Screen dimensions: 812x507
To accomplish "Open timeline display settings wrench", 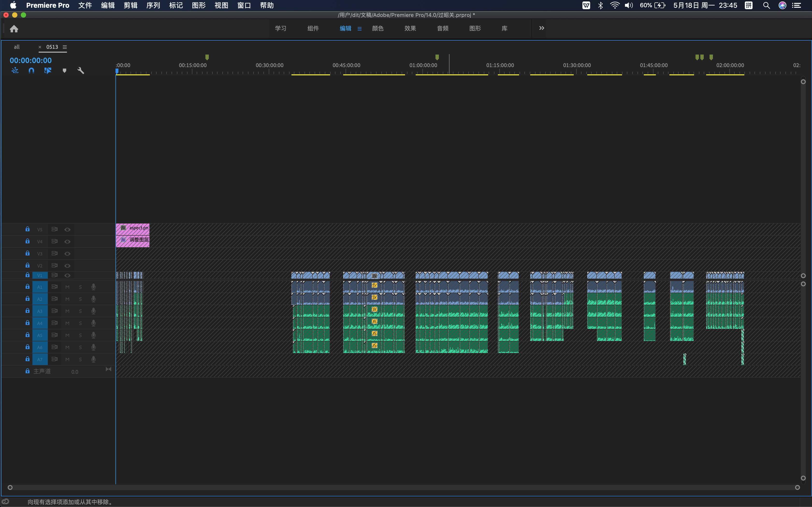I will pos(80,70).
